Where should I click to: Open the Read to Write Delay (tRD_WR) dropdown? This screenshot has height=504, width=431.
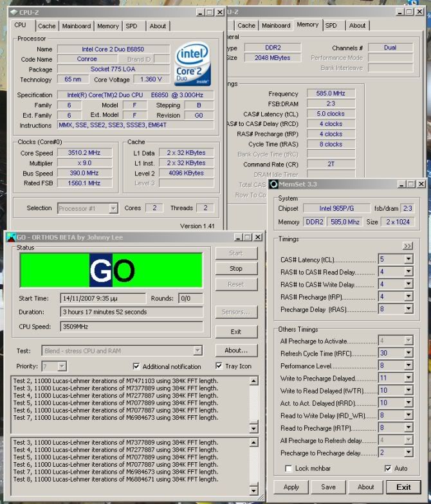(408, 415)
